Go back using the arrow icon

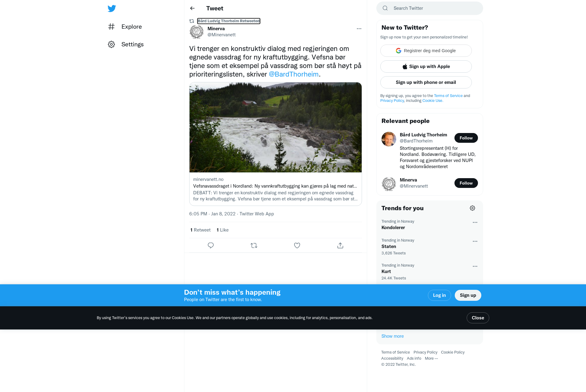(192, 8)
